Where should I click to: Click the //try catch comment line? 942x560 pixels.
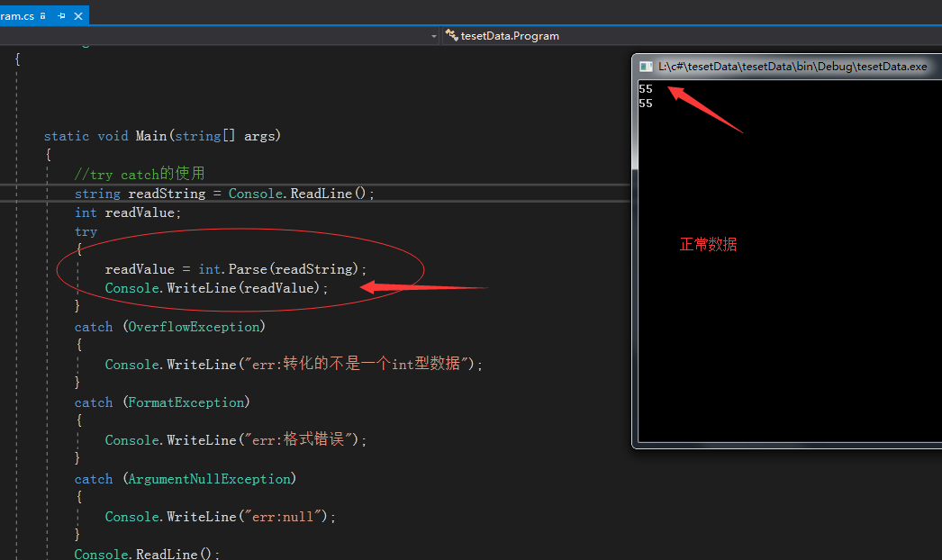click(140, 174)
